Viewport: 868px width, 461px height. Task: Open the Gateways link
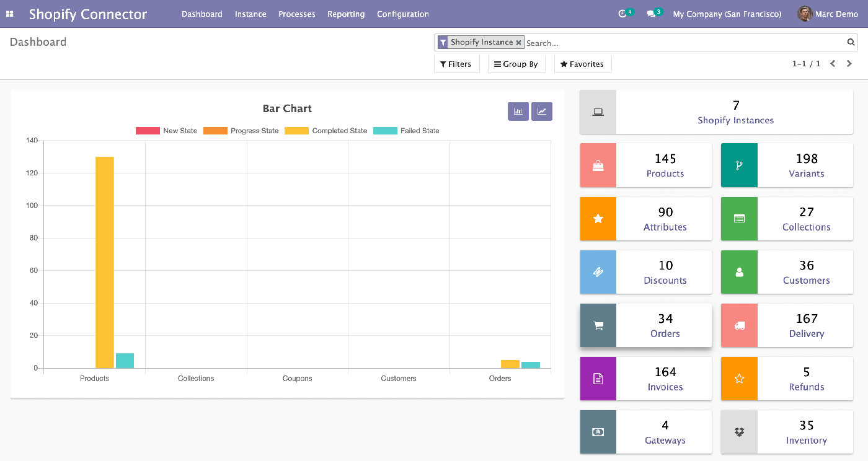(x=665, y=440)
